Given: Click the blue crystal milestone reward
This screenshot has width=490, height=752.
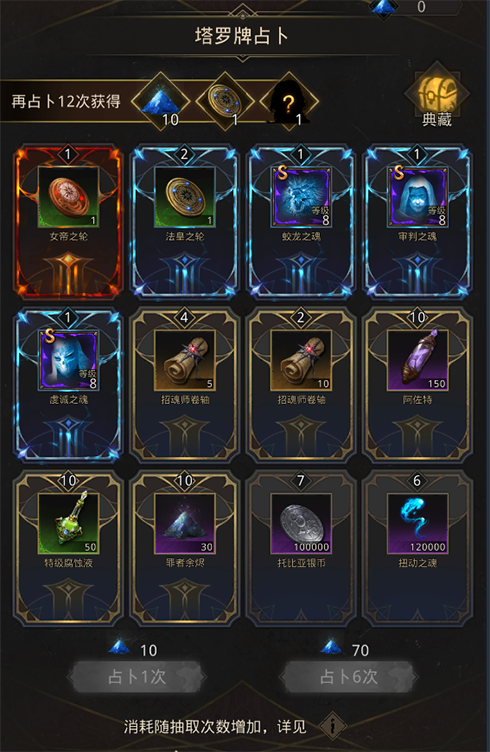Looking at the screenshot, I should [160, 102].
